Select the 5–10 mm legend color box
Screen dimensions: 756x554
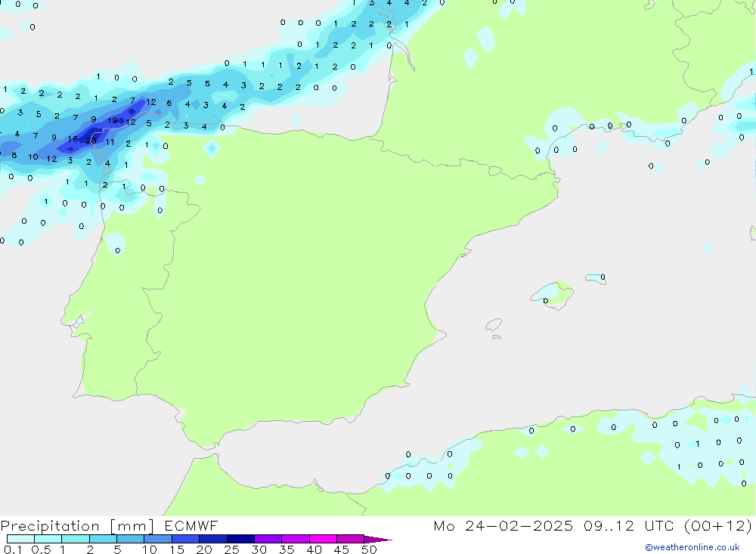coord(131,539)
